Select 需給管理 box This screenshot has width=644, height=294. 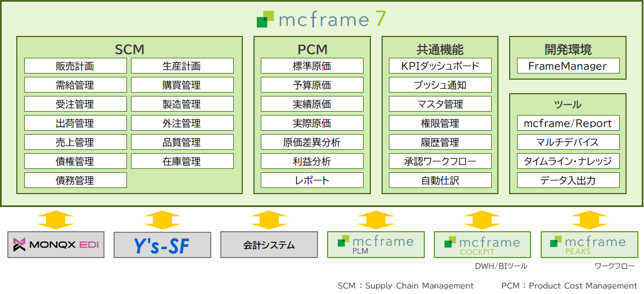[x=75, y=85]
